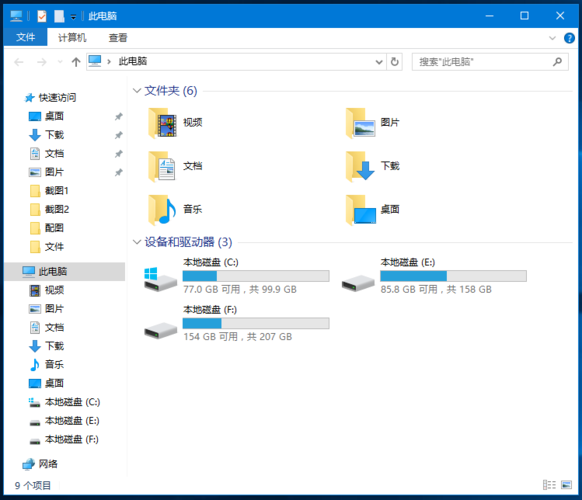Image resolution: width=582 pixels, height=500 pixels.
Task: Select 快速访问 in the sidebar
Action: (x=50, y=98)
